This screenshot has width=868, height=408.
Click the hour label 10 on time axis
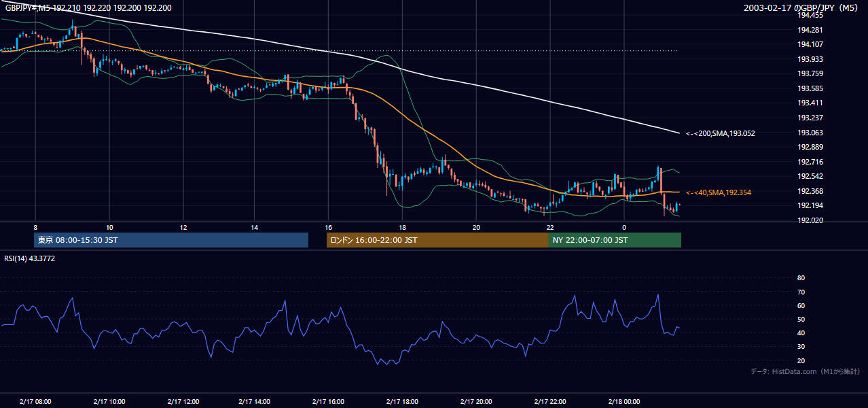click(x=109, y=227)
